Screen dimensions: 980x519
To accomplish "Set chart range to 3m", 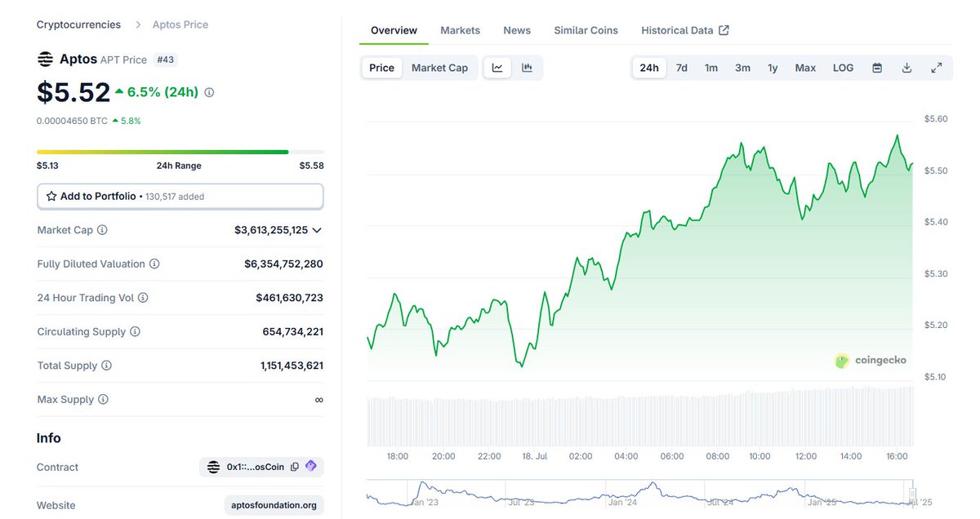I will click(x=742, y=68).
